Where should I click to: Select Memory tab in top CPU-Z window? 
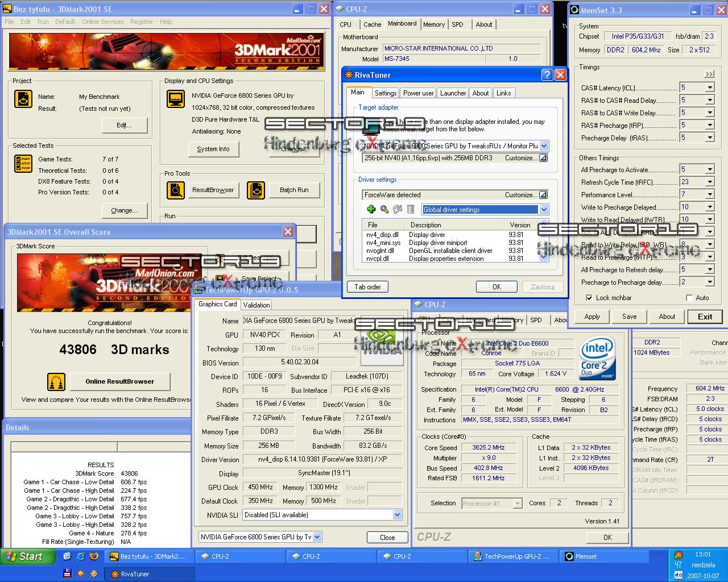[x=434, y=24]
